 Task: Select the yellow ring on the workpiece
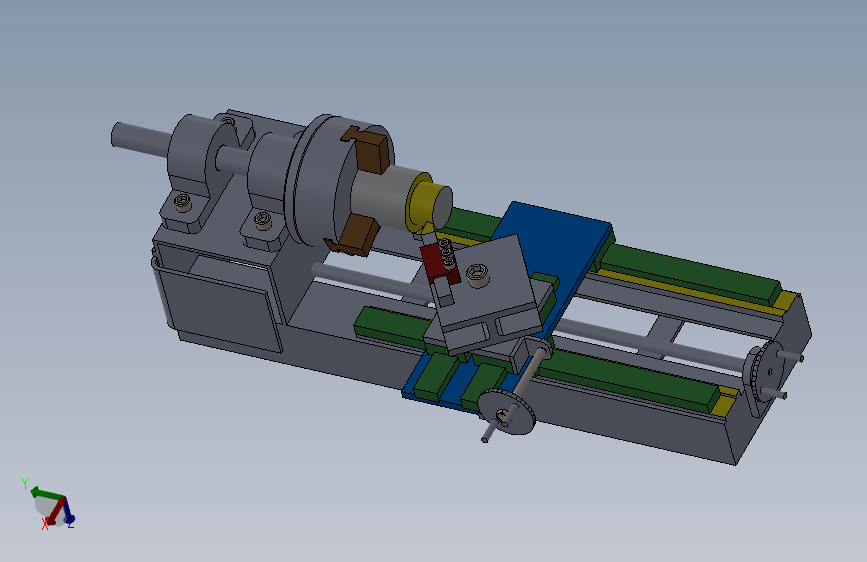(x=420, y=204)
